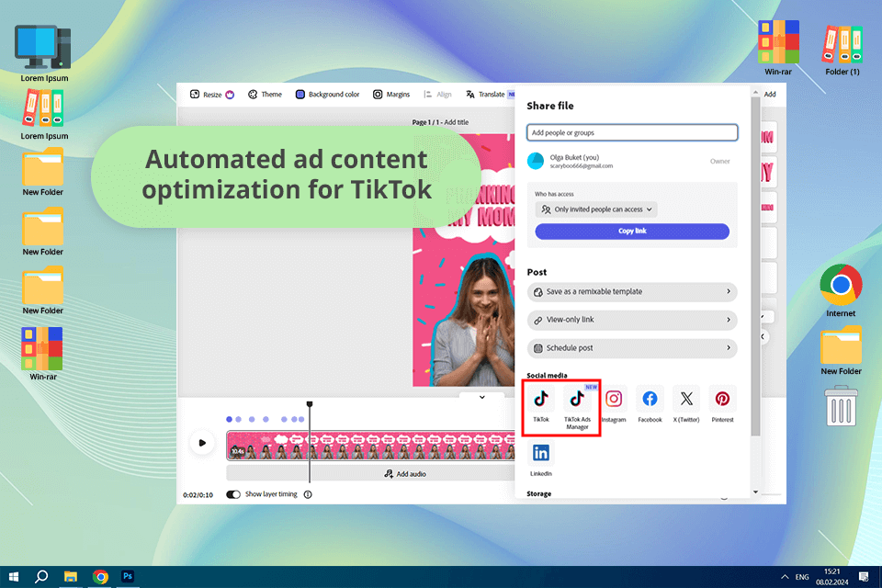Collapse right side panel chevron

(x=763, y=336)
